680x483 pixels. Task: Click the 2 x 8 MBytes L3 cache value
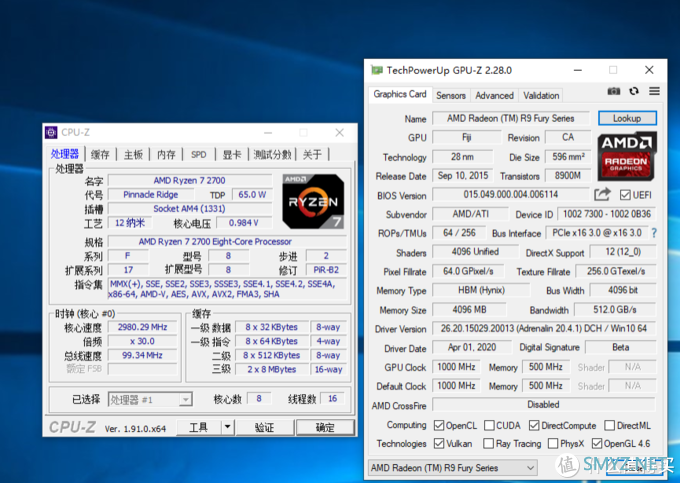click(272, 369)
